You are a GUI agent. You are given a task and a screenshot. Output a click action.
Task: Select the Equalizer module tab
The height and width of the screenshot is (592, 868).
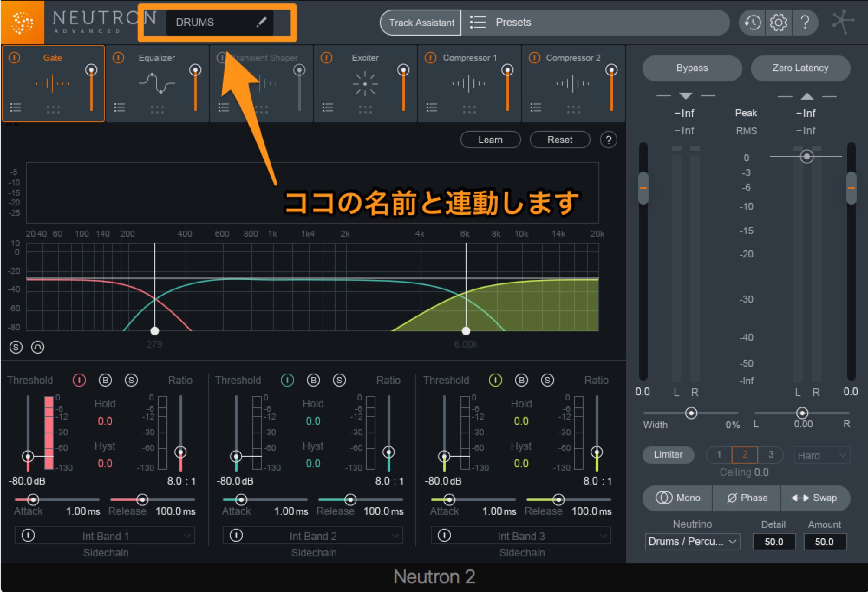(157, 84)
